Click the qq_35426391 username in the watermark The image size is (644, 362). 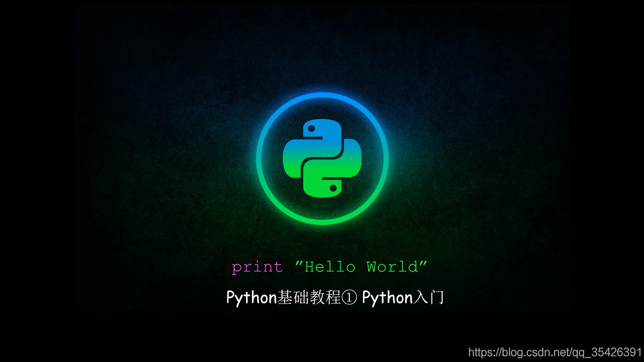(606, 352)
